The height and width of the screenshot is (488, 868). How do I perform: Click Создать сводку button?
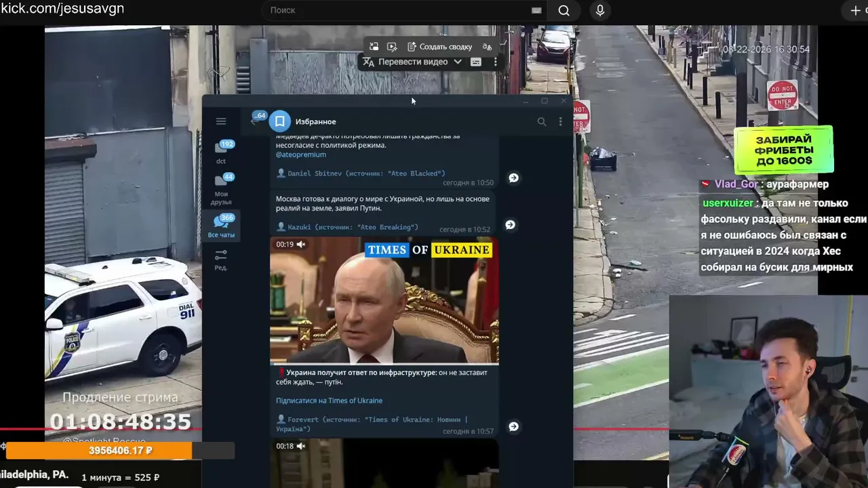point(439,47)
